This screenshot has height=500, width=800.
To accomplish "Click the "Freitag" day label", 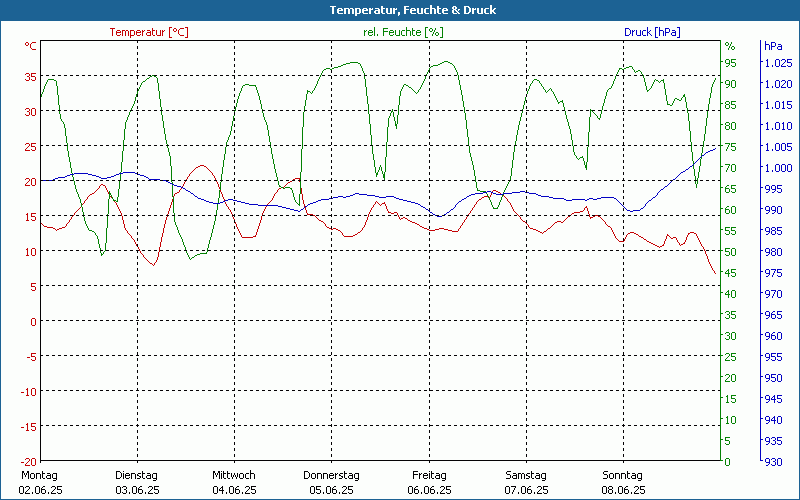I will coord(429,476).
